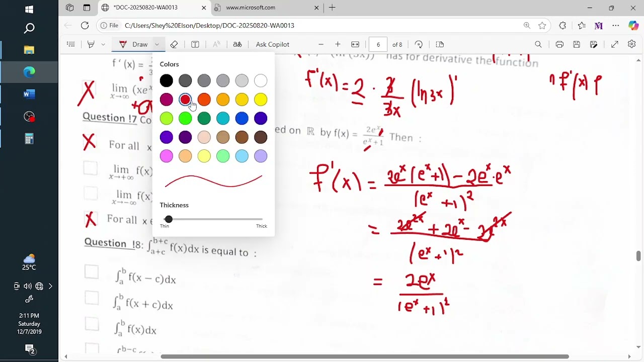Select the dark green color swatch
644x362 pixels.
click(x=204, y=118)
